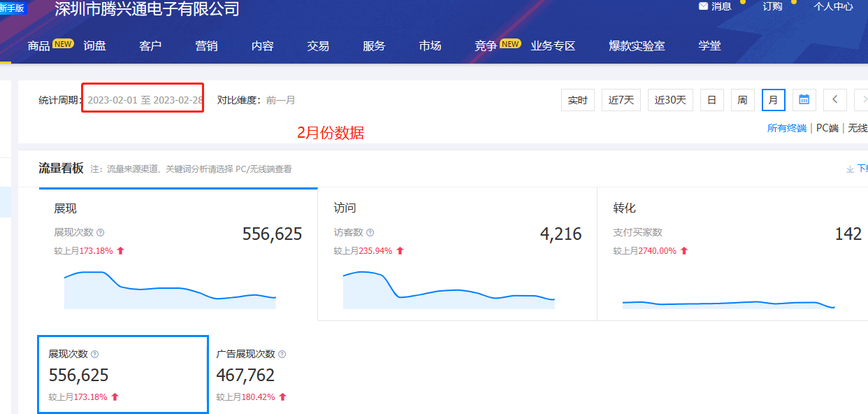Open 个人中心 in top bar
This screenshot has height=414, width=868.
tap(833, 6)
